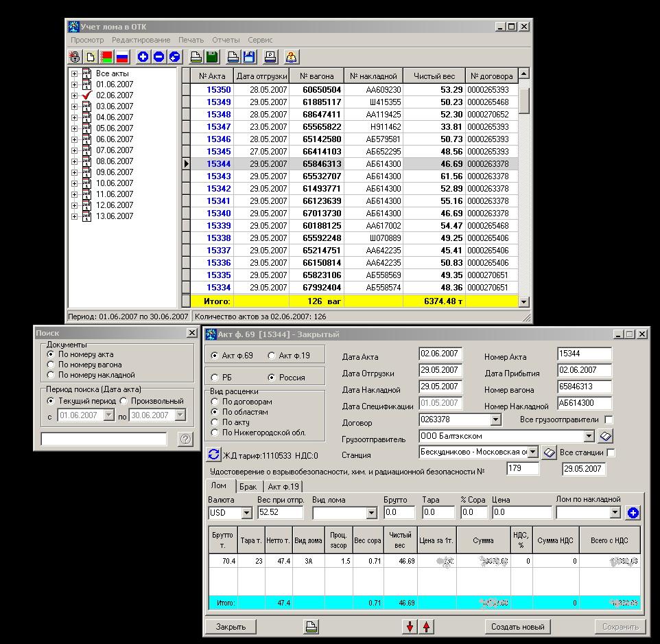Image resolution: width=660 pixels, height=644 pixels.
Task: Open the Грузоотправитель dropdown list
Action: point(589,436)
